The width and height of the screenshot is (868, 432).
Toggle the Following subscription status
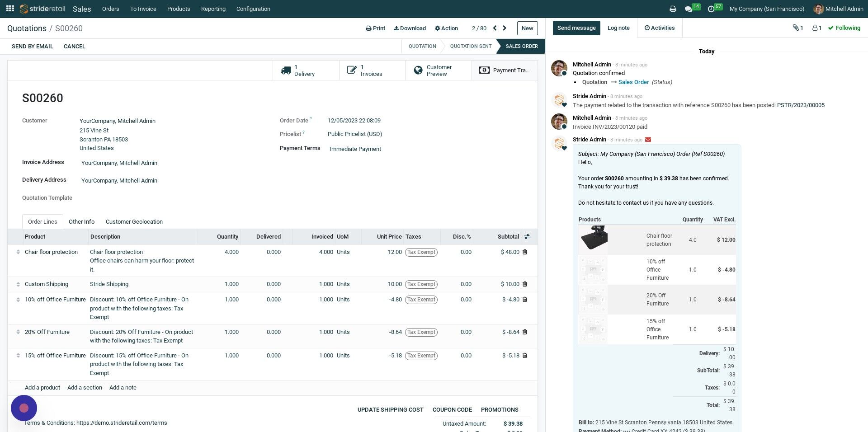pos(844,28)
